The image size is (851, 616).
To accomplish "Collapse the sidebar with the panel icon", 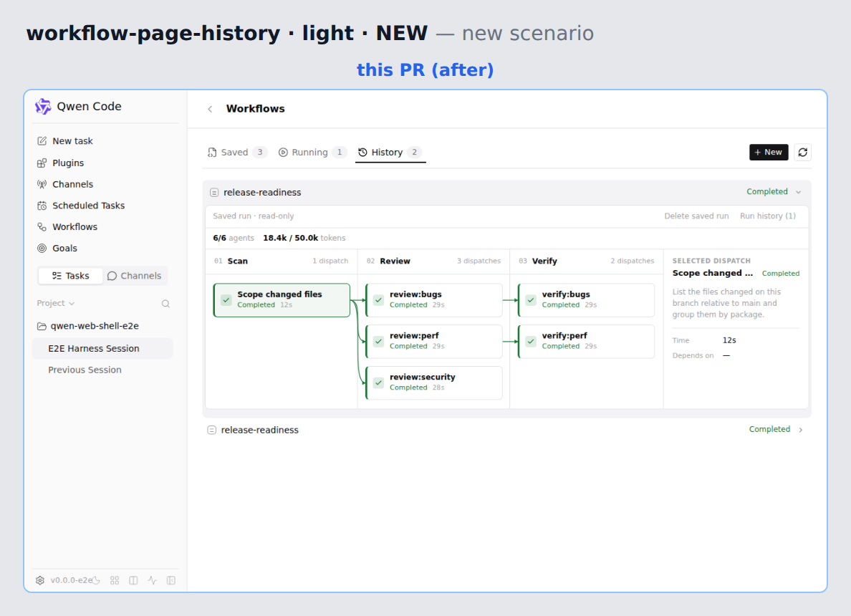I will coord(171,581).
